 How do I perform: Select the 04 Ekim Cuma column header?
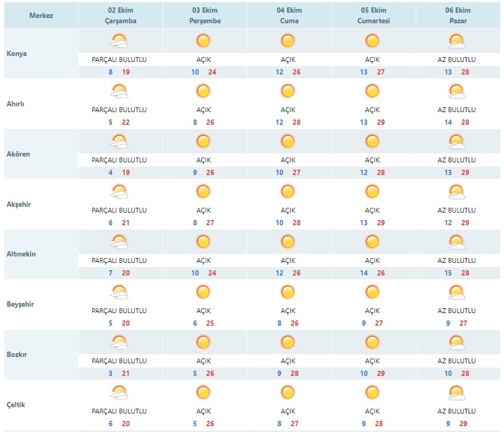290,15
